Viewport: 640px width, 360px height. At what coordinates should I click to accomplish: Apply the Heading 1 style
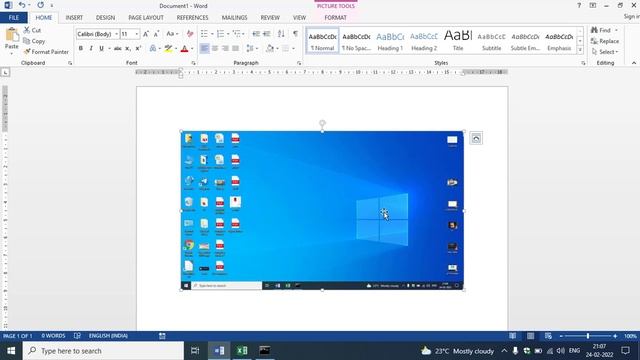(x=390, y=41)
